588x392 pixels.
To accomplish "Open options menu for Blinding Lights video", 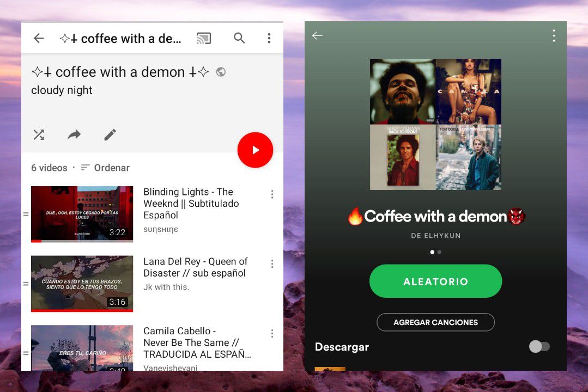I will click(272, 194).
